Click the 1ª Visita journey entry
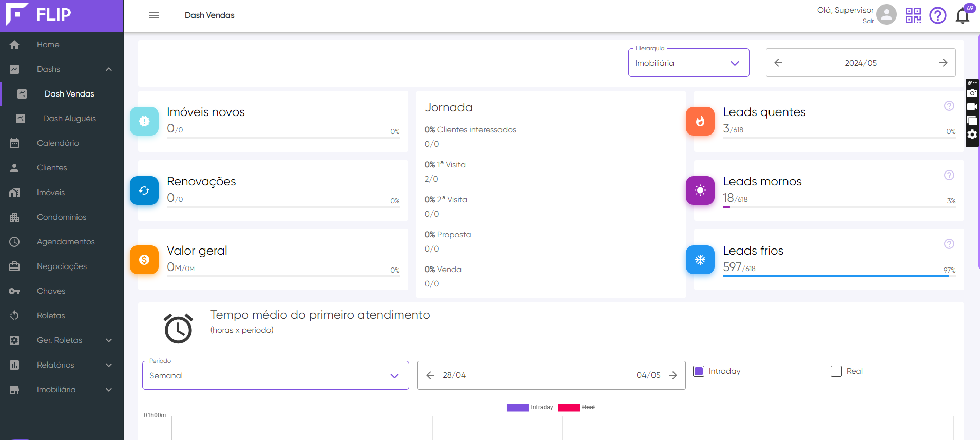 445,165
